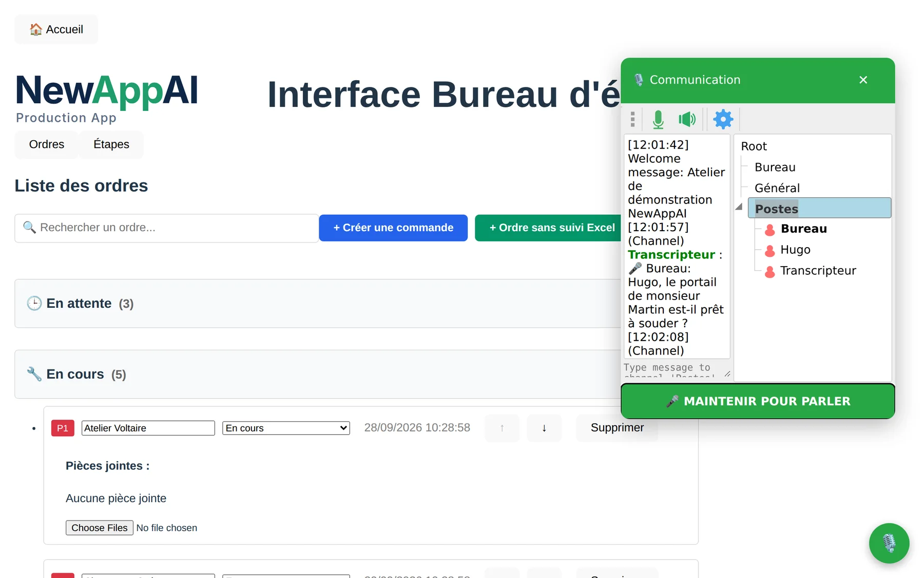
Task: Switch to the Ordres tab
Action: point(47,144)
